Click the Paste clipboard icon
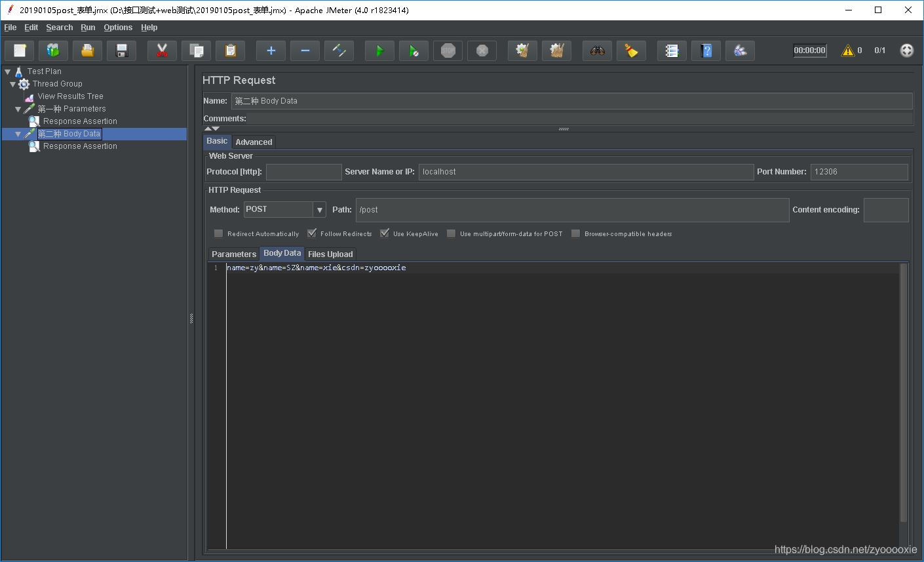 click(230, 50)
